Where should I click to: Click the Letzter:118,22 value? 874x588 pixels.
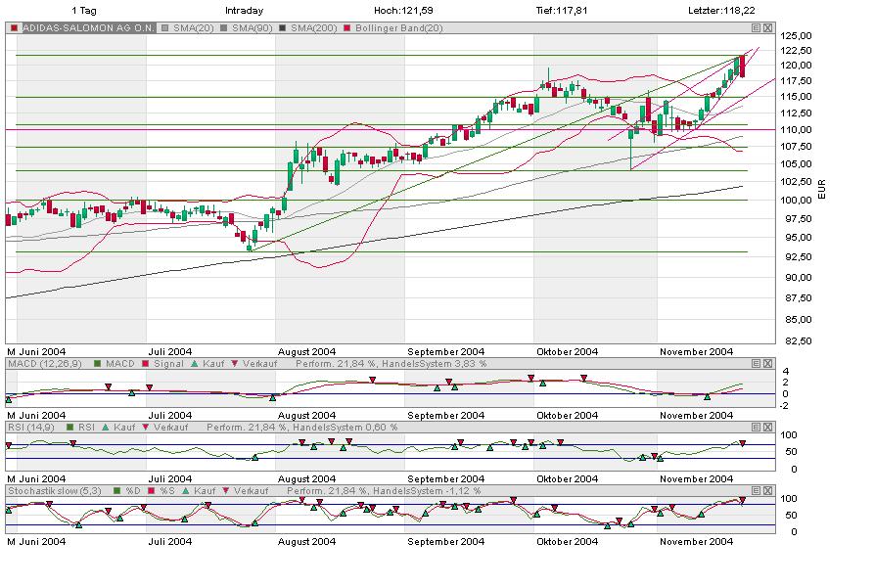[722, 10]
